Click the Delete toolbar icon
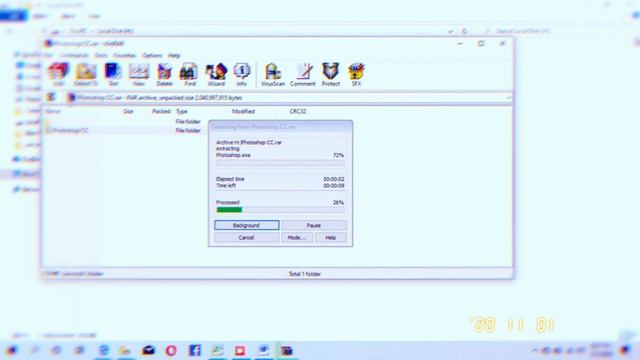 164,74
